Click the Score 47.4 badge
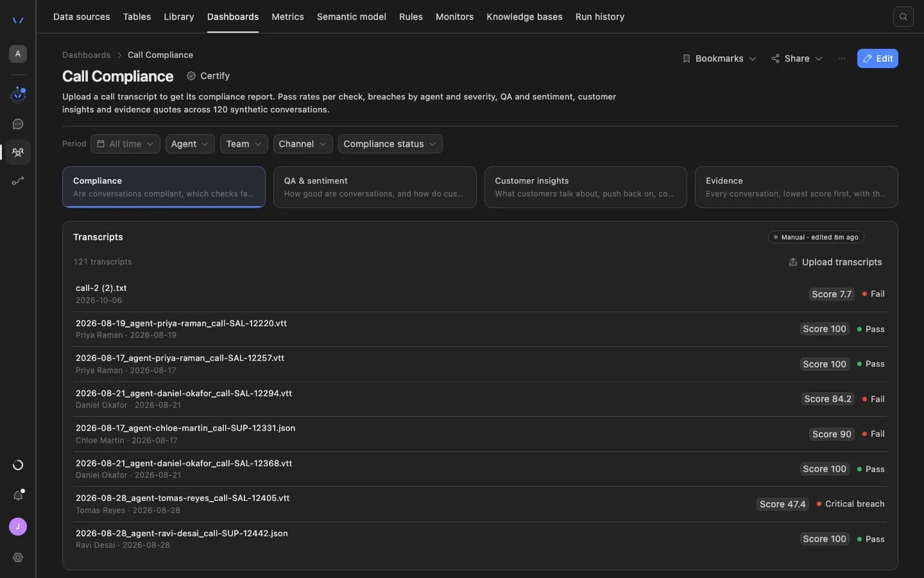 (783, 504)
